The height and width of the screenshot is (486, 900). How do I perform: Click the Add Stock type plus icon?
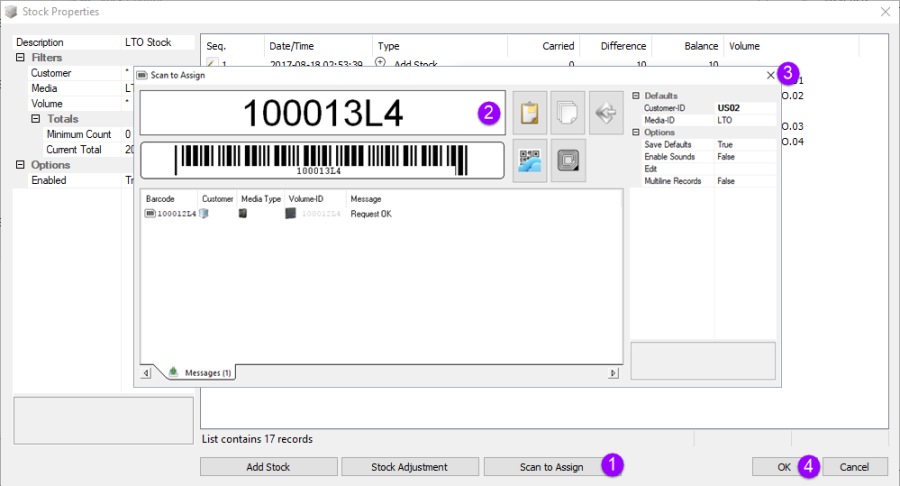point(380,62)
